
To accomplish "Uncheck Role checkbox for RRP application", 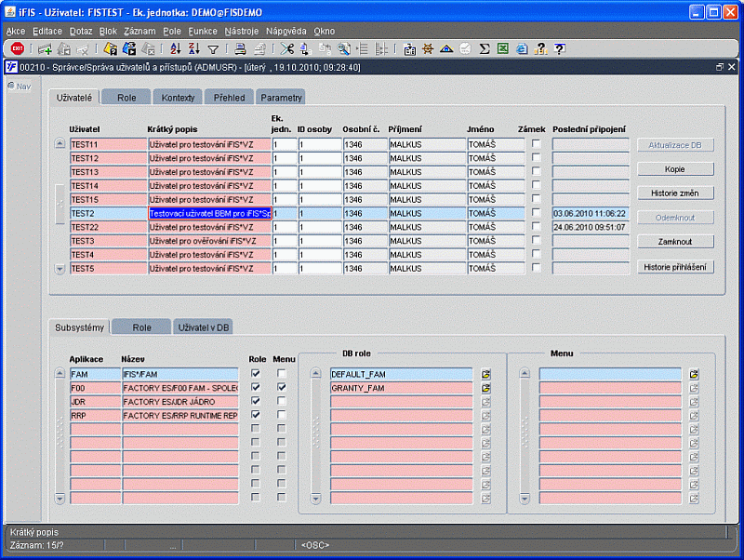I will point(255,415).
